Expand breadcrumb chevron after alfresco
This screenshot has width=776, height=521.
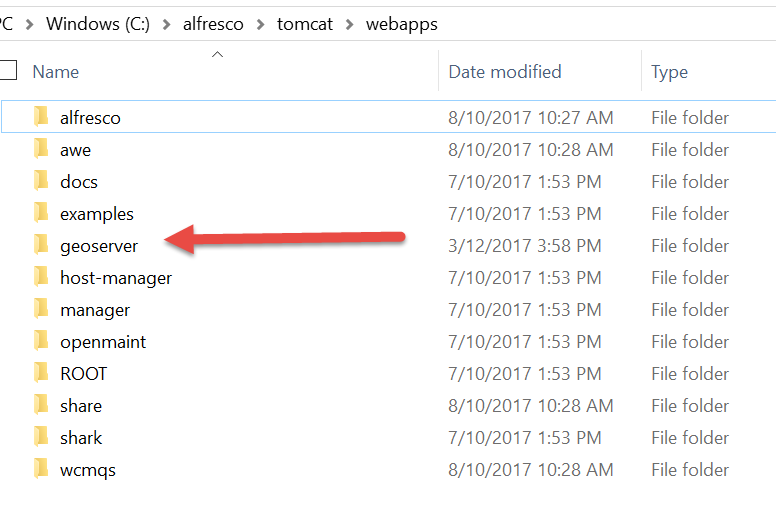(261, 24)
